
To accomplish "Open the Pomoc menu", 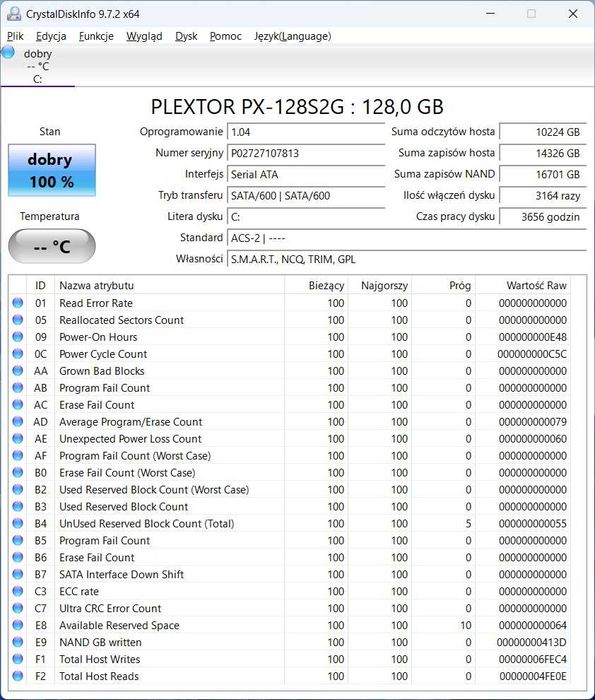I will tap(225, 36).
